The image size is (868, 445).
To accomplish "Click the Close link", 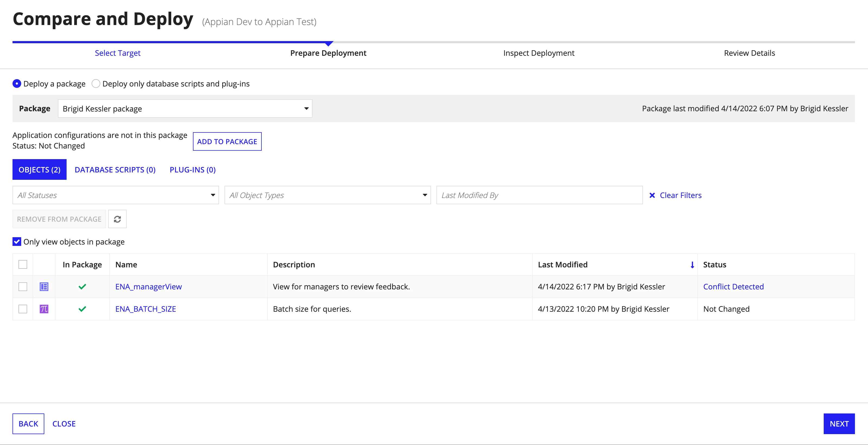I will point(64,424).
